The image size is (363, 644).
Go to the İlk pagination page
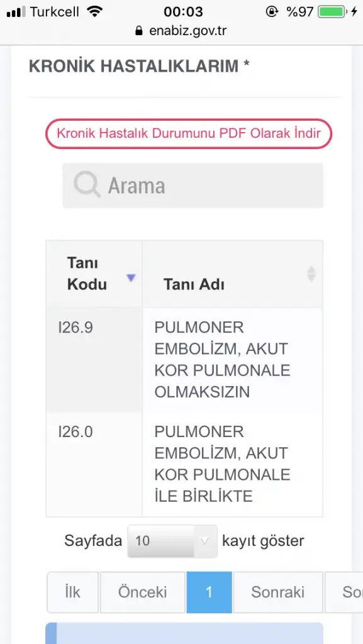point(73,592)
